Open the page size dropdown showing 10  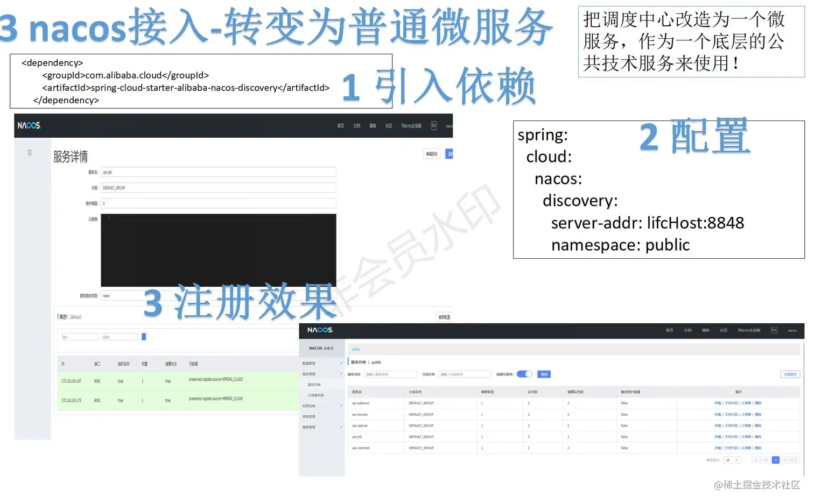[x=732, y=460]
